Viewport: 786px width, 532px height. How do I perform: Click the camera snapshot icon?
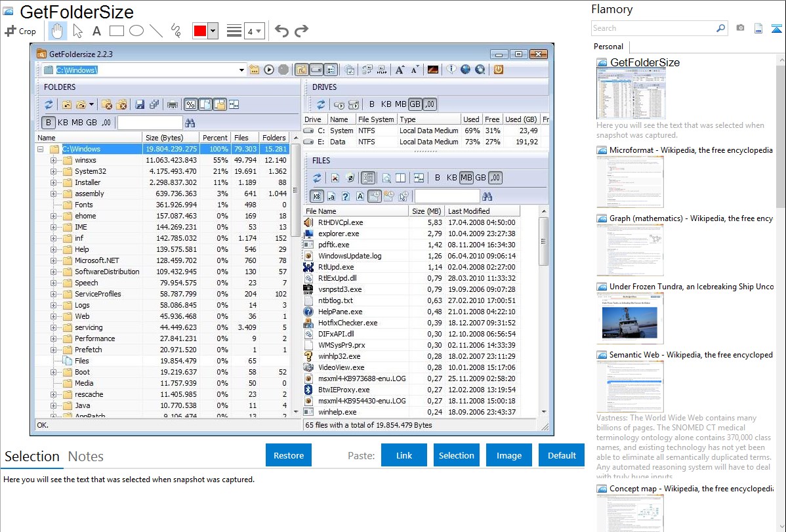tap(740, 28)
